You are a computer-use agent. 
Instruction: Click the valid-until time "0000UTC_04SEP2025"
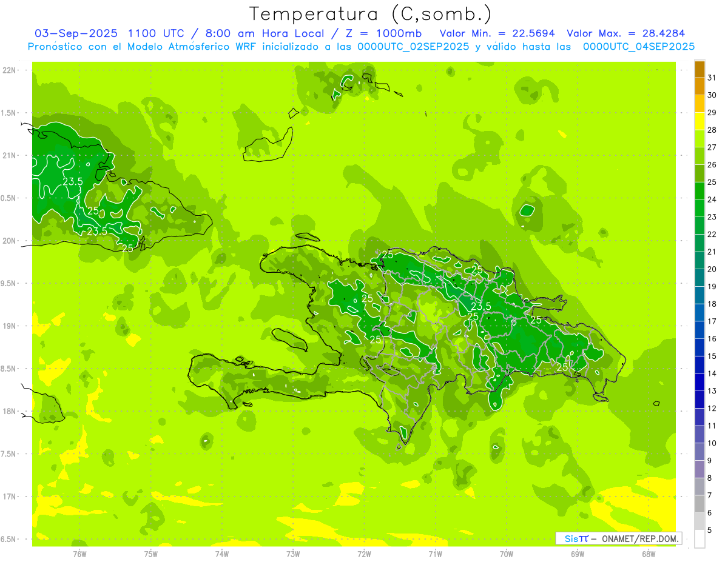(639, 47)
